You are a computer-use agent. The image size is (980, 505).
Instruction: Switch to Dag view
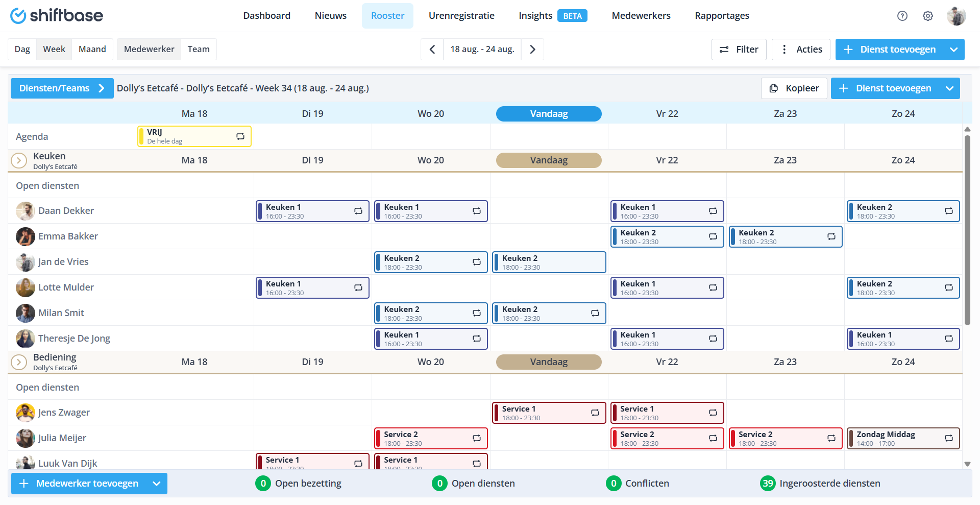click(22, 50)
